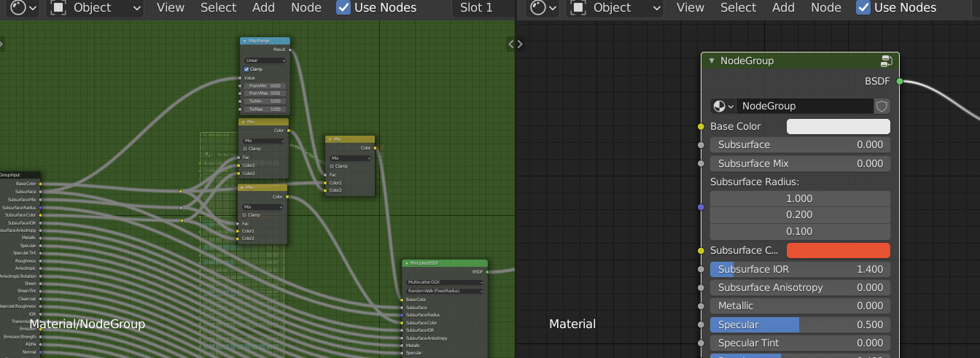Click Fac input socket of rightmost Mix node

click(x=325, y=174)
